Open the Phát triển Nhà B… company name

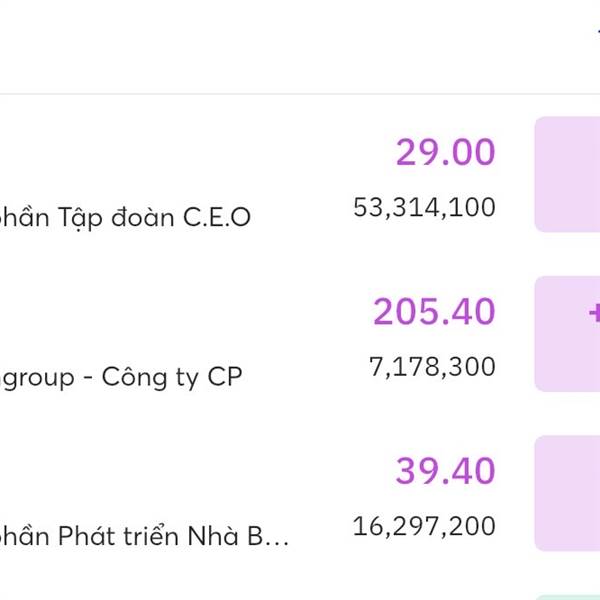coord(145,536)
